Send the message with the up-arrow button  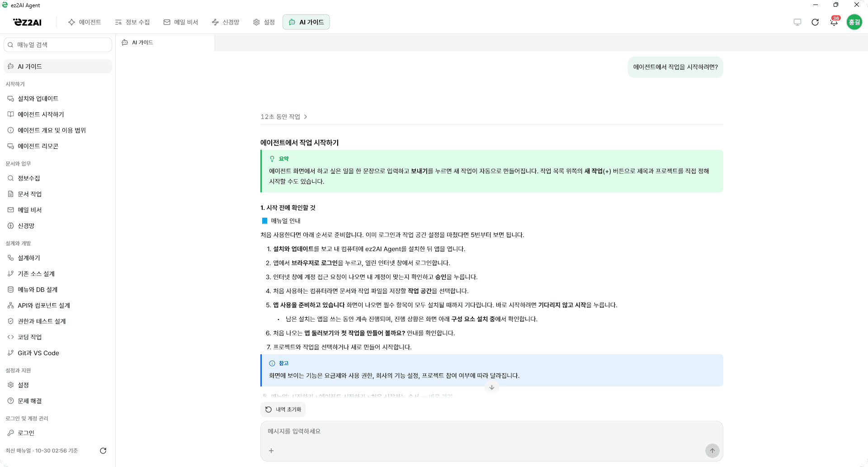point(712,451)
